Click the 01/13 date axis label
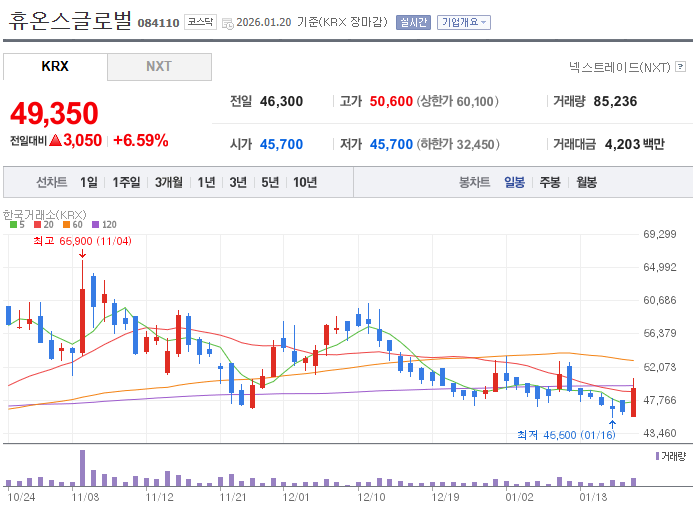The image size is (693, 507). [593, 497]
